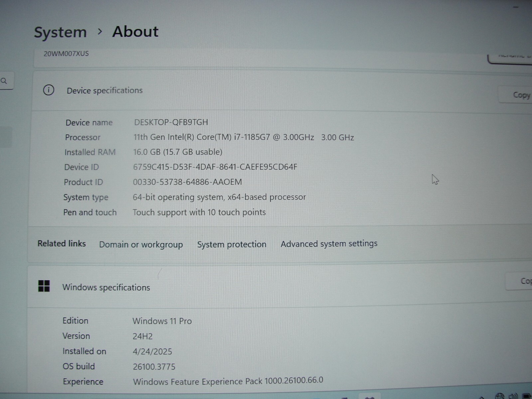Click the Version label
The height and width of the screenshot is (399, 532).
coord(76,336)
